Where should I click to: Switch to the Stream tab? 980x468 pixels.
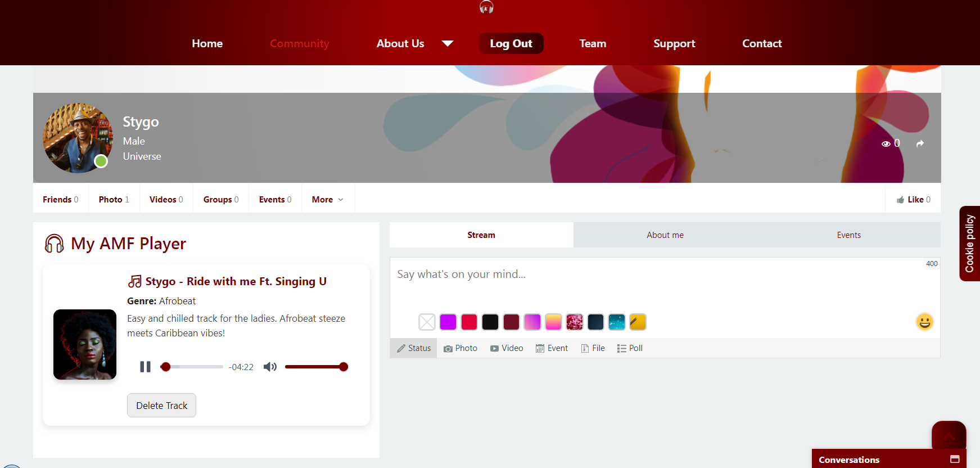[481, 235]
